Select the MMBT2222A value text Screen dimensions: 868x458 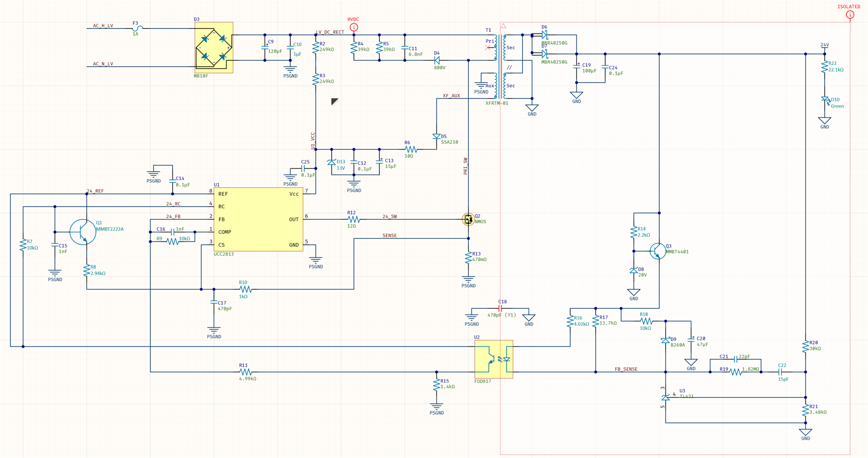110,229
